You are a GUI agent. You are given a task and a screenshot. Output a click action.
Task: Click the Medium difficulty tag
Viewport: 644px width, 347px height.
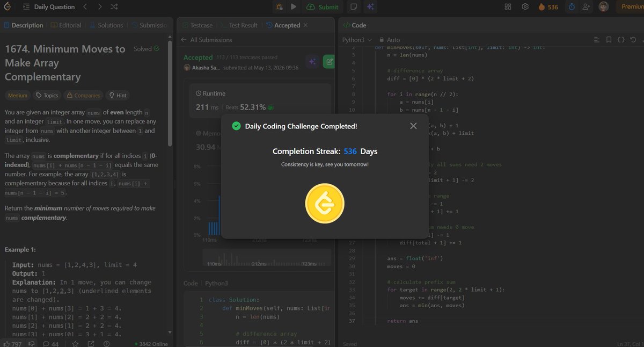pyautogui.click(x=17, y=95)
